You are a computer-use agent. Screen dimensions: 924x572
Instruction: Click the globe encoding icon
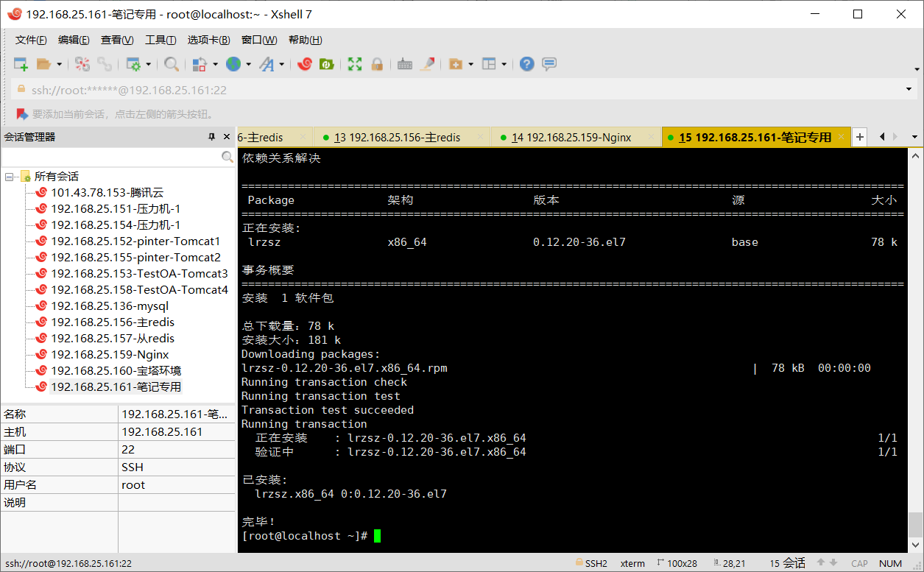coord(233,64)
